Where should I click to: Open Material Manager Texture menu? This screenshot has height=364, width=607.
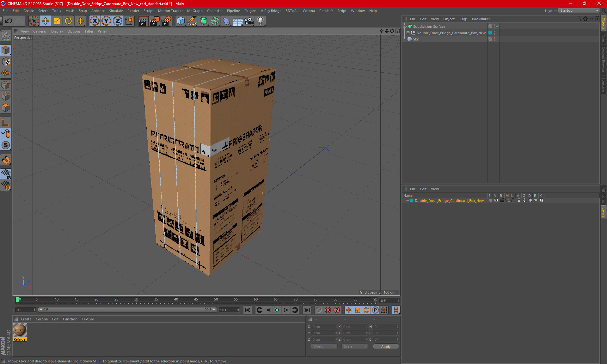click(88, 319)
